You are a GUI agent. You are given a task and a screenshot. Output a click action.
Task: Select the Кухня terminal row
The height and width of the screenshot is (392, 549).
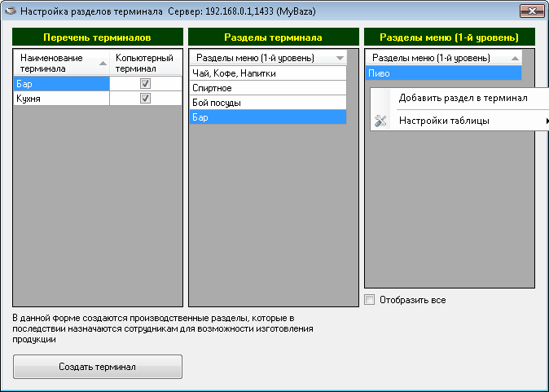[x=62, y=98]
